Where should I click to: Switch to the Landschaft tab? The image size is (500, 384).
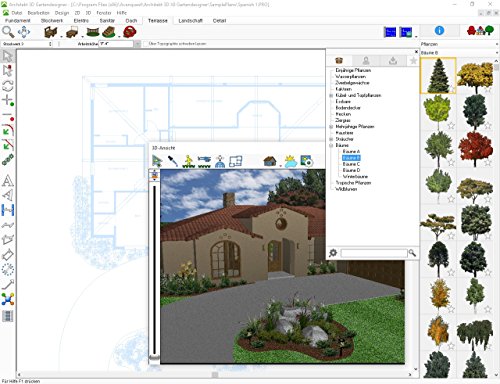pyautogui.click(x=190, y=21)
